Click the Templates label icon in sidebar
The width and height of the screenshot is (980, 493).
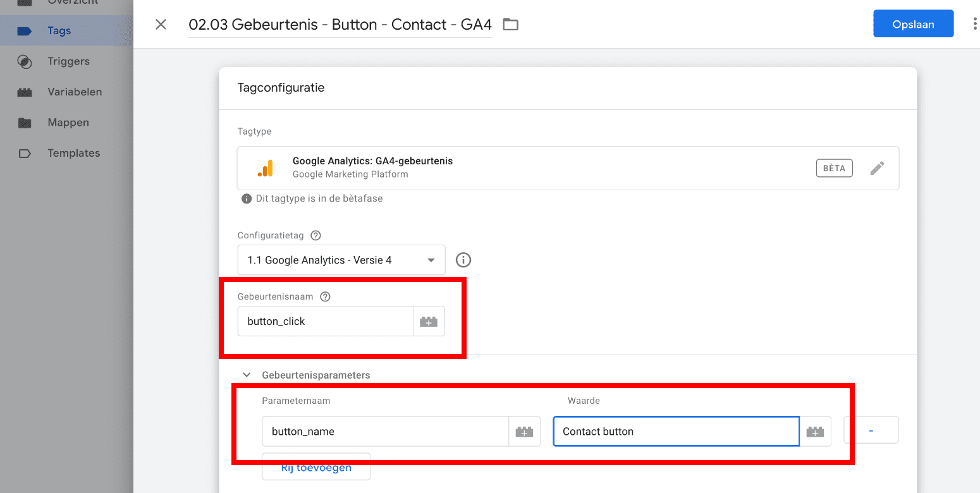[24, 153]
